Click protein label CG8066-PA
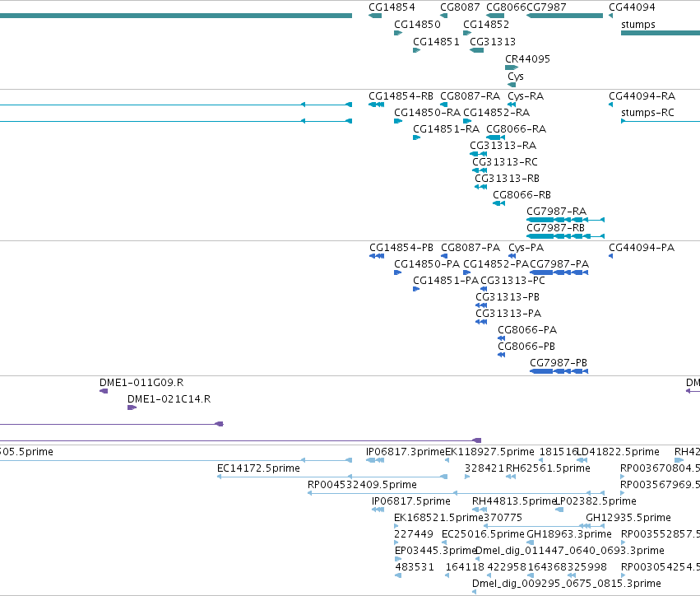The height and width of the screenshot is (596, 700). click(527, 331)
